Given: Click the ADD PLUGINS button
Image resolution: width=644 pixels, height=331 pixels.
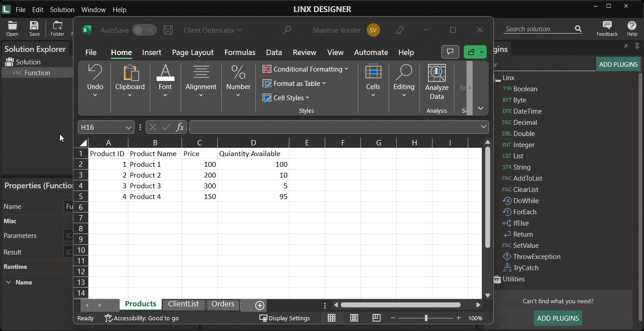Looking at the screenshot, I should pyautogui.click(x=619, y=64).
